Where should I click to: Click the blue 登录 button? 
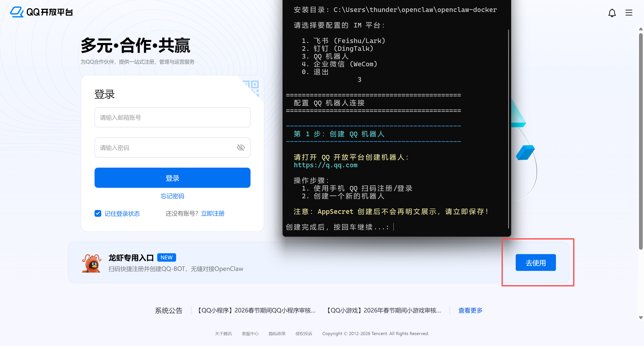coord(172,178)
